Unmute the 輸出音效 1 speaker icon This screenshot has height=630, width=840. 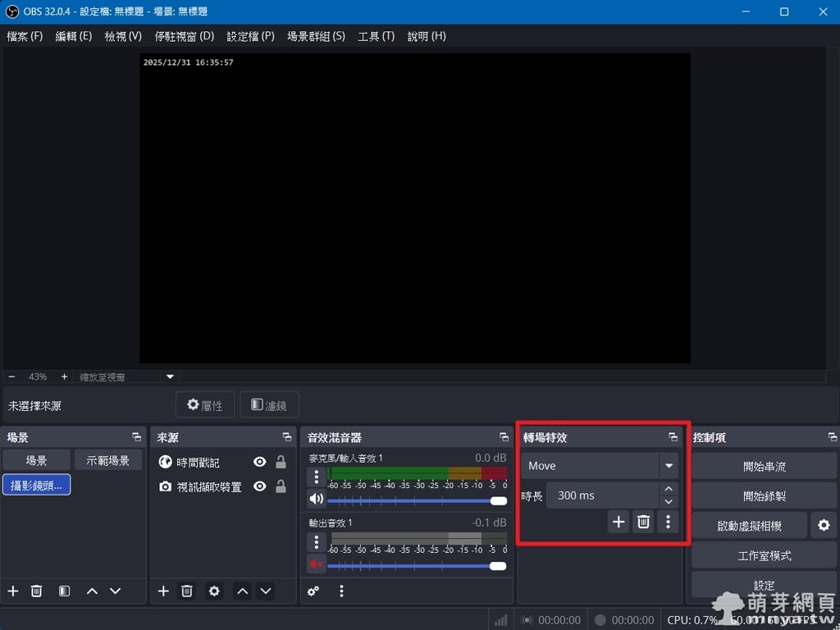tap(316, 564)
